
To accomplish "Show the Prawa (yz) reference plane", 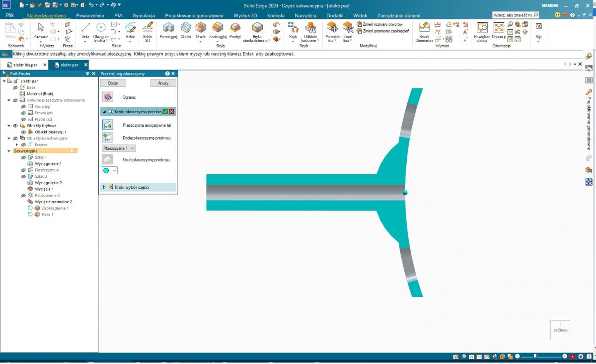I will 23,113.
